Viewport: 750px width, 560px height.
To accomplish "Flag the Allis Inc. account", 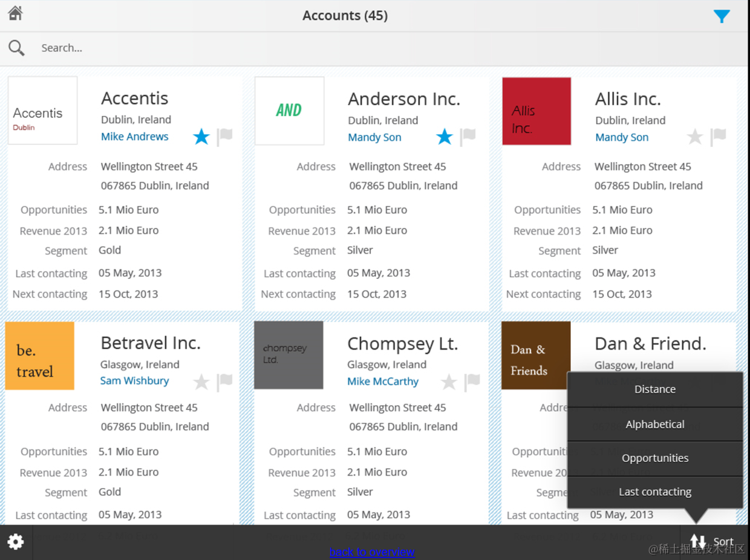I will 719,137.
